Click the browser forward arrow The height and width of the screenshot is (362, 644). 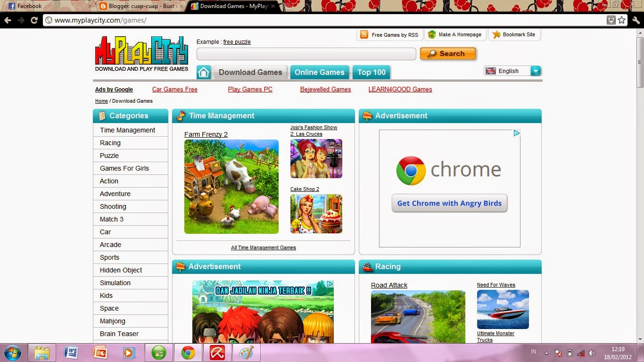[21, 20]
